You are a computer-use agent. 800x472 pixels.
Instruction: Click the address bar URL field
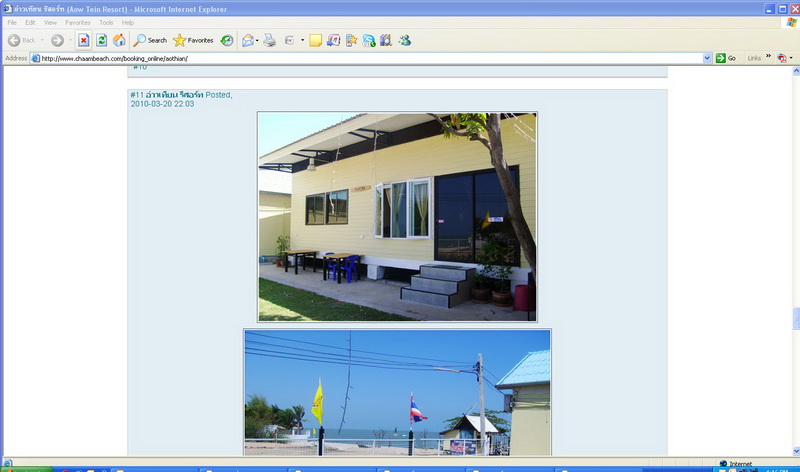(x=371, y=58)
